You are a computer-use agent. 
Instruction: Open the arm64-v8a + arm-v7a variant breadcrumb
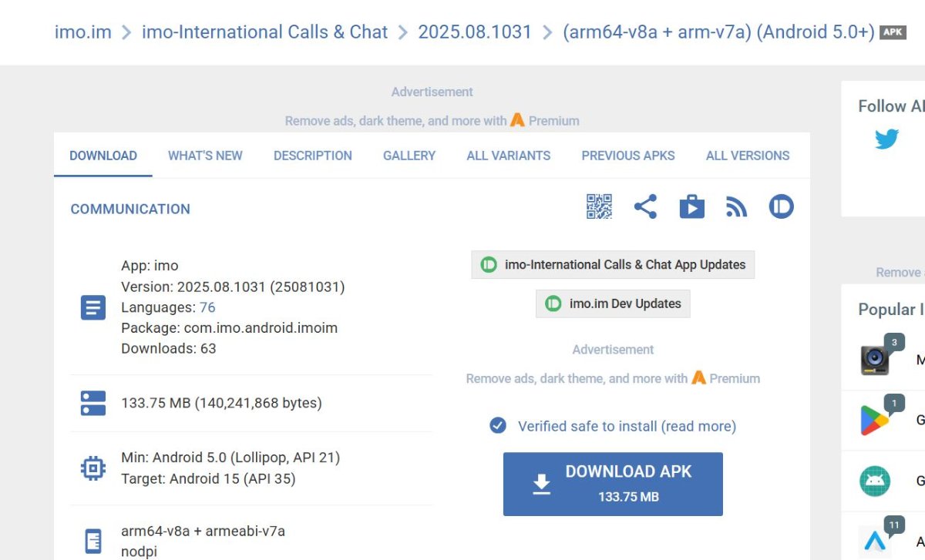click(x=718, y=32)
